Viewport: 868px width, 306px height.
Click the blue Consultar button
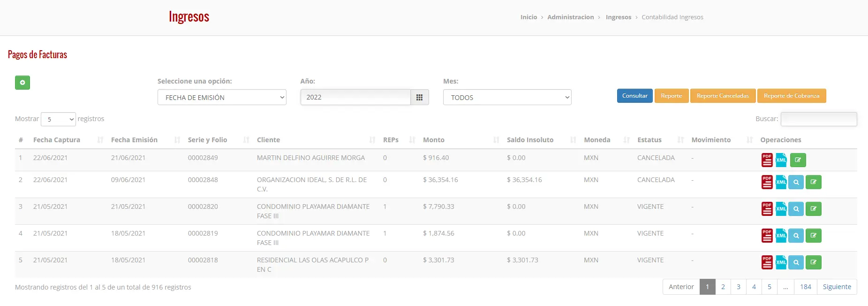[x=635, y=96]
